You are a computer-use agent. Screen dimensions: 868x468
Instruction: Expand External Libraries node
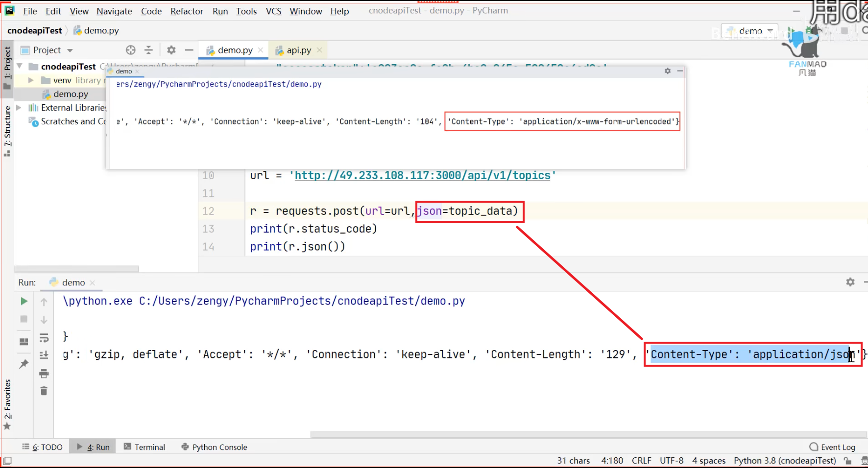pyautogui.click(x=19, y=108)
